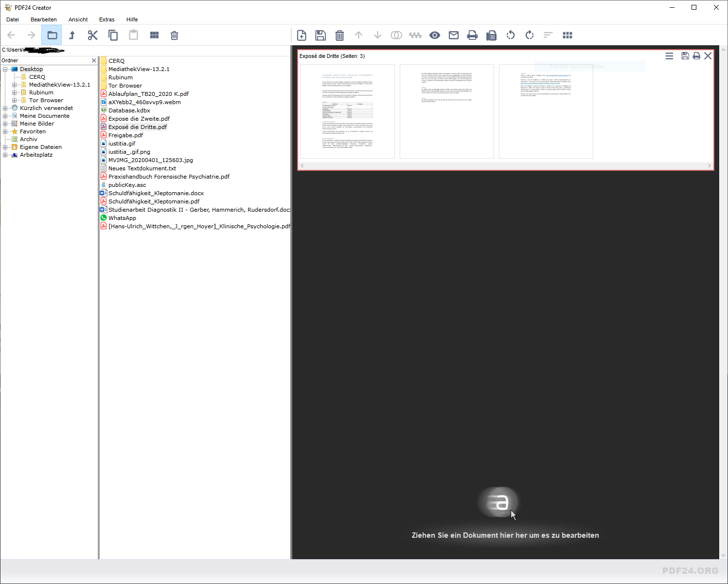Select file Freigabe.pdf
728x584 pixels.
pos(125,135)
